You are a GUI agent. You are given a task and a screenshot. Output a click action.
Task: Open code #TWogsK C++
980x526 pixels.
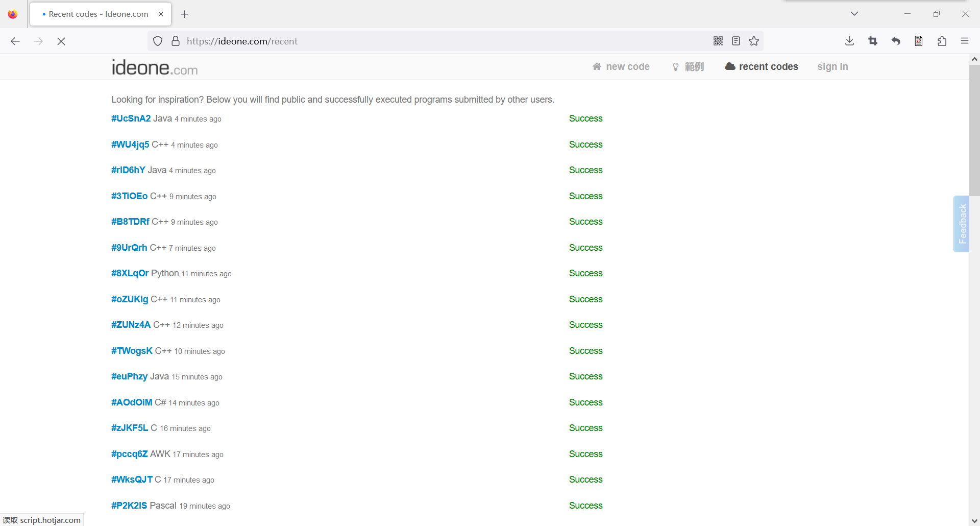(x=132, y=351)
